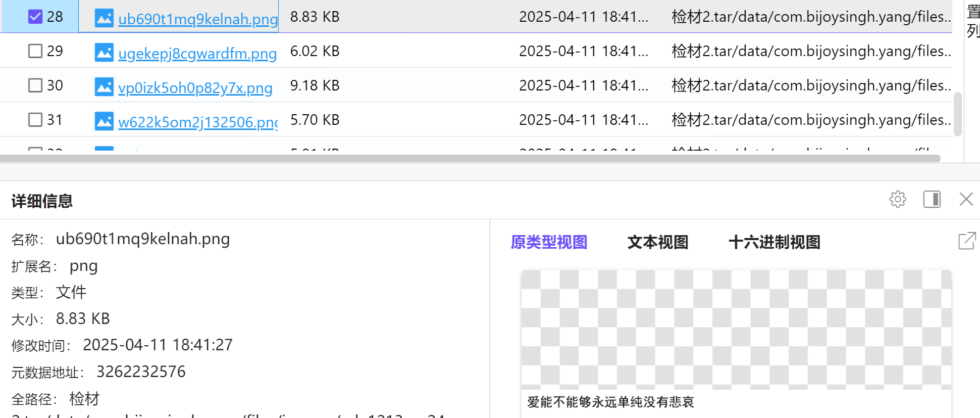Open the 十六进制视图 tab
This screenshot has height=418, width=980.
(x=774, y=242)
